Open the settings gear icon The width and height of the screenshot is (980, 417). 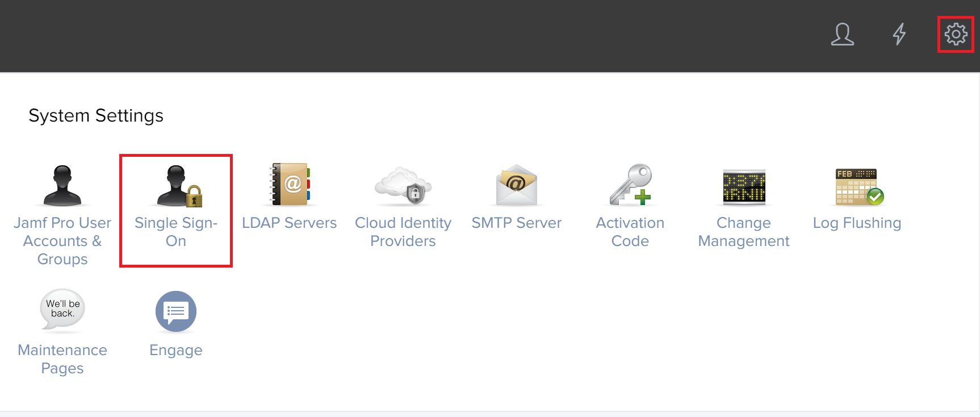(x=956, y=34)
